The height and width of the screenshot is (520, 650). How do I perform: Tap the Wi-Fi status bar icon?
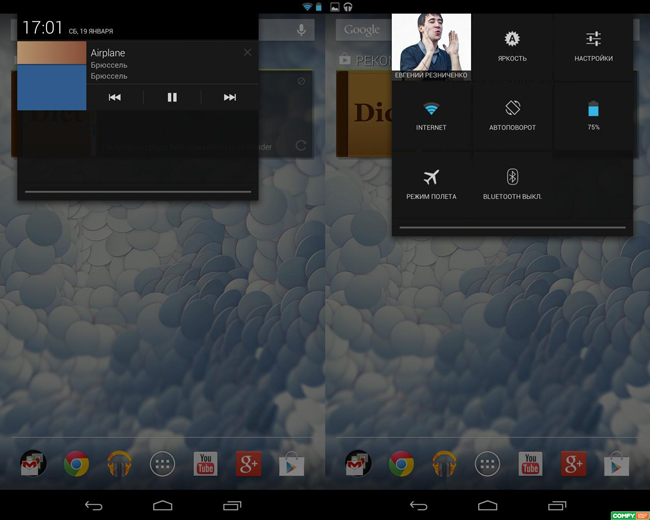[x=307, y=7]
